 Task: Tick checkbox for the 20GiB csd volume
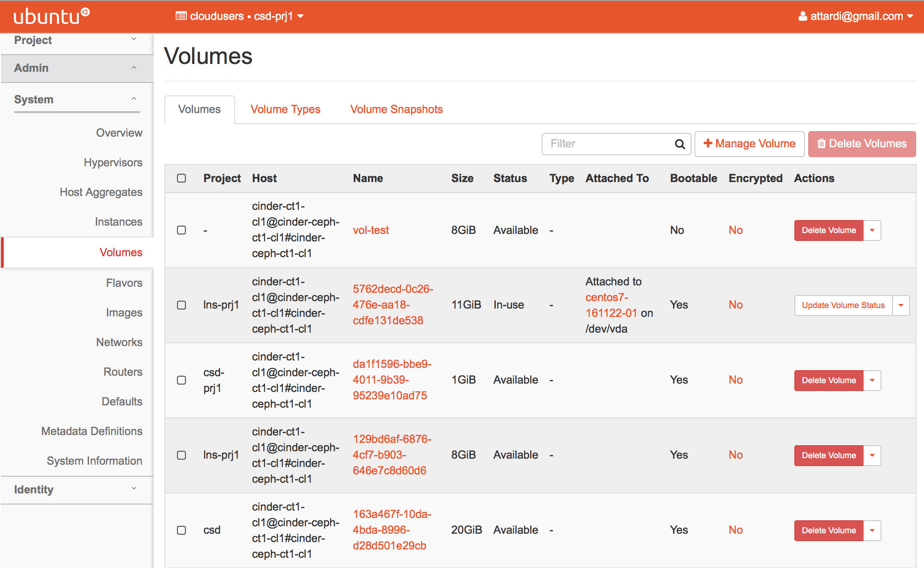(x=181, y=530)
